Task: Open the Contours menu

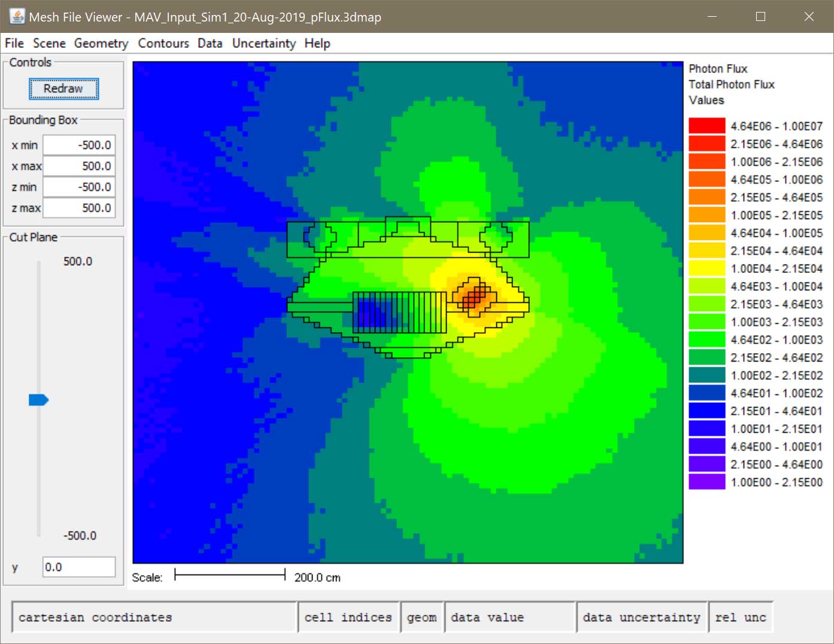Action: pyautogui.click(x=163, y=43)
